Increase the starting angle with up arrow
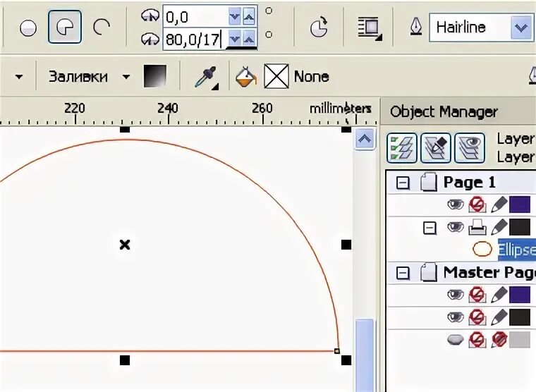 point(249,16)
